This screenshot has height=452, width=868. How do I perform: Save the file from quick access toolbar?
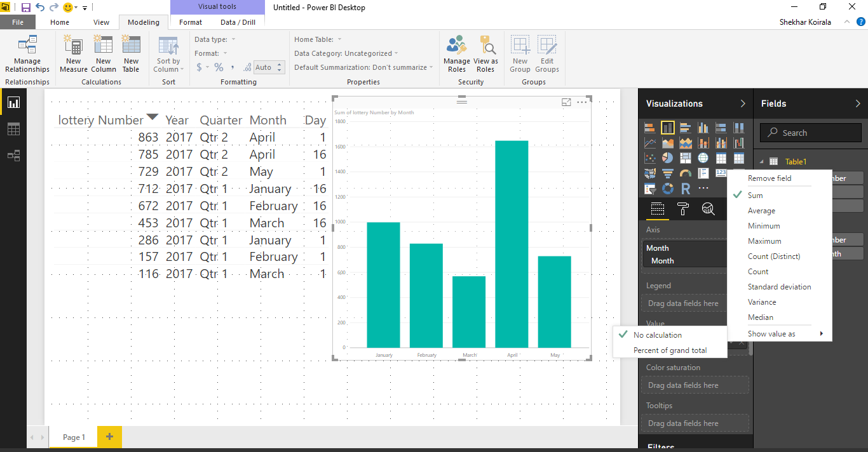click(25, 8)
